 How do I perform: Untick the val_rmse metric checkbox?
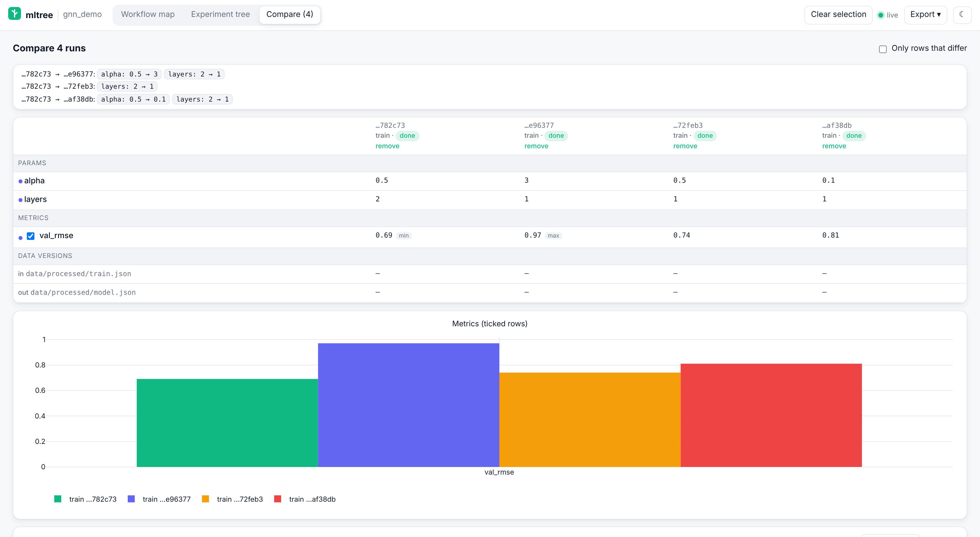31,236
